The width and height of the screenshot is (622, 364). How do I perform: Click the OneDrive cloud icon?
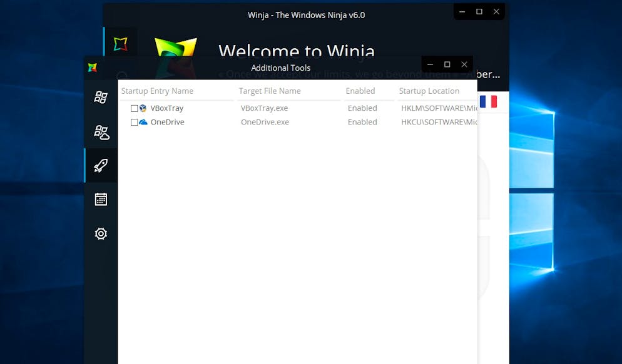[x=143, y=122]
